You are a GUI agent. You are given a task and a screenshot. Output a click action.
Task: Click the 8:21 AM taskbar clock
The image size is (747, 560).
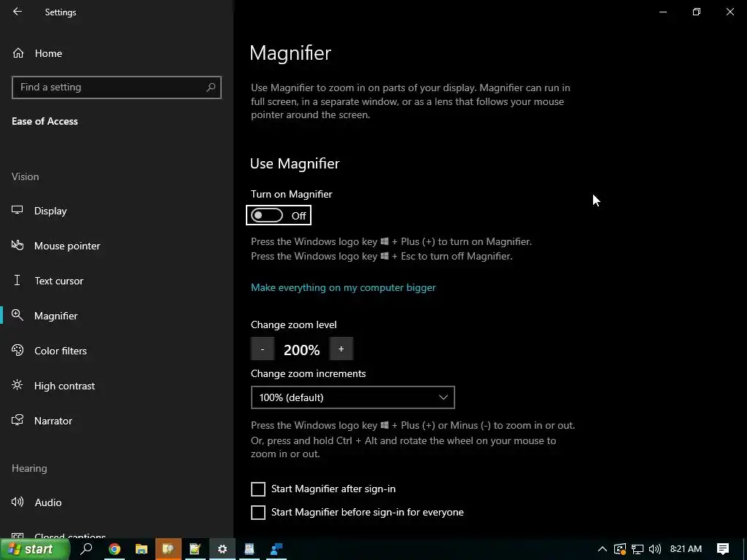[686, 549]
